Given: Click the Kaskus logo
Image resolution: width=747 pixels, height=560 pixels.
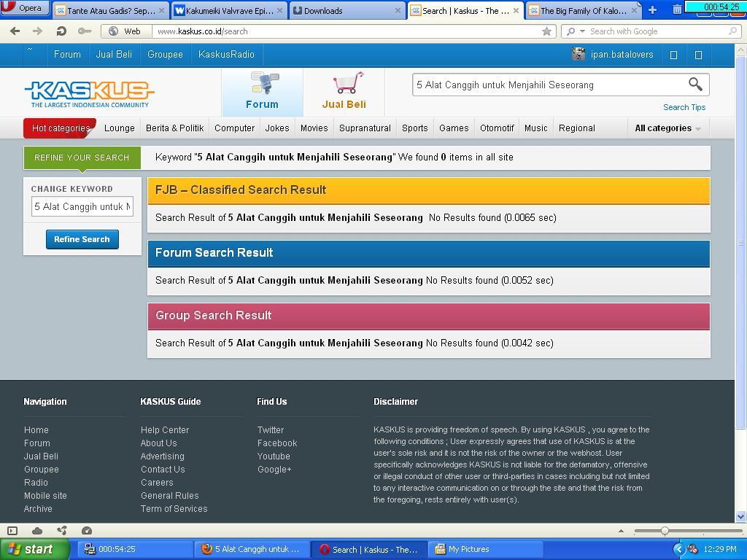Looking at the screenshot, I should point(89,94).
